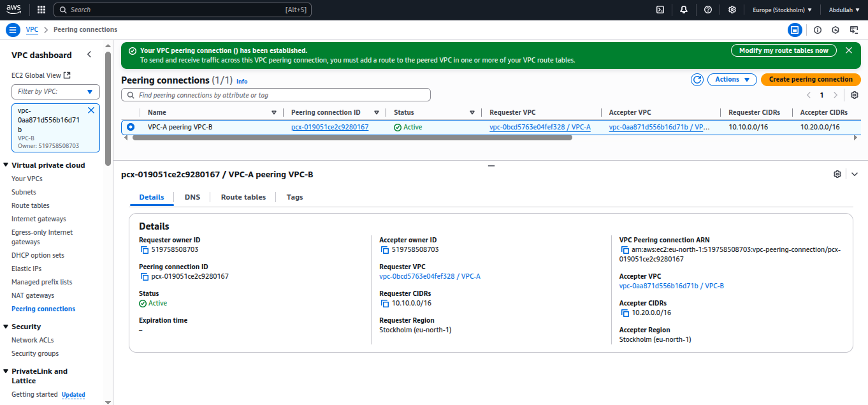Click the hexagon icon beside breadcrumbs
868x405 pixels.
coord(835,30)
